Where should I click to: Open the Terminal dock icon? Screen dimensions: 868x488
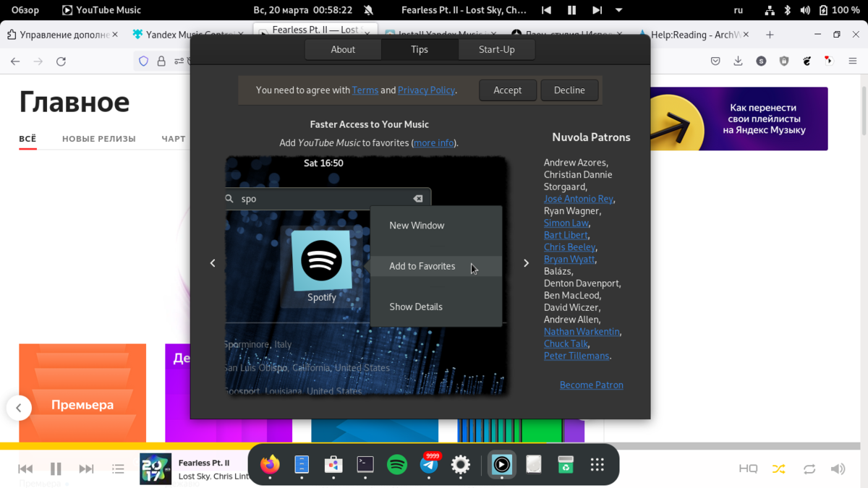pyautogui.click(x=365, y=465)
